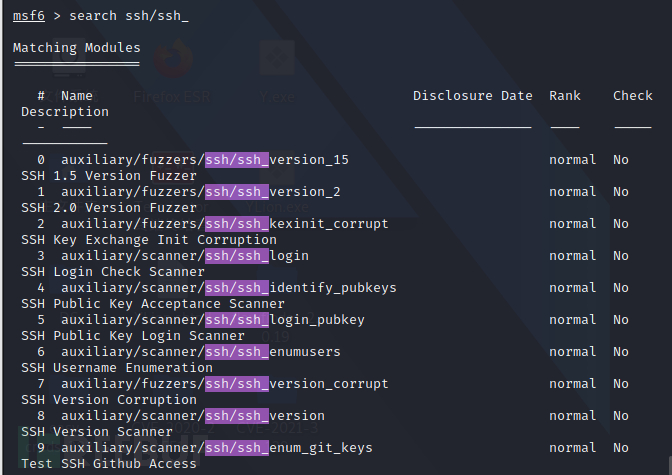672x475 pixels.
Task: Click description 'SSH Version Corruption'
Action: click(109, 400)
